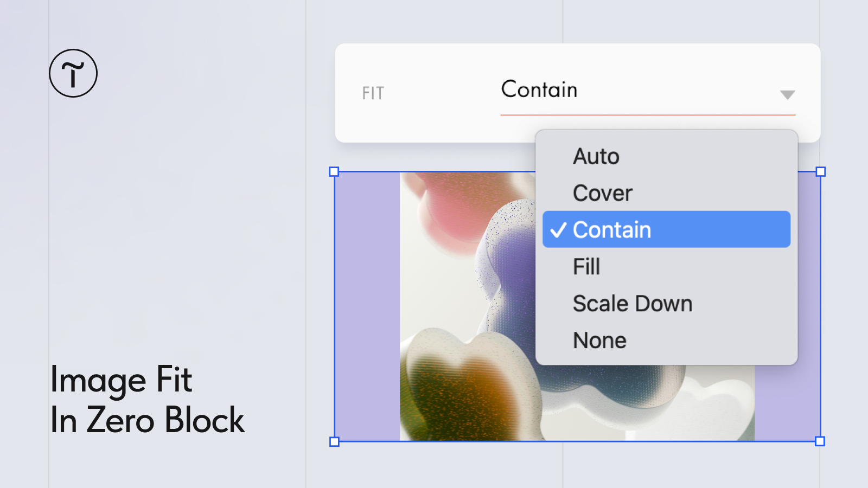Viewport: 868px width, 488px height.
Task: Open the Fit dropdown arrow
Action: coord(787,95)
